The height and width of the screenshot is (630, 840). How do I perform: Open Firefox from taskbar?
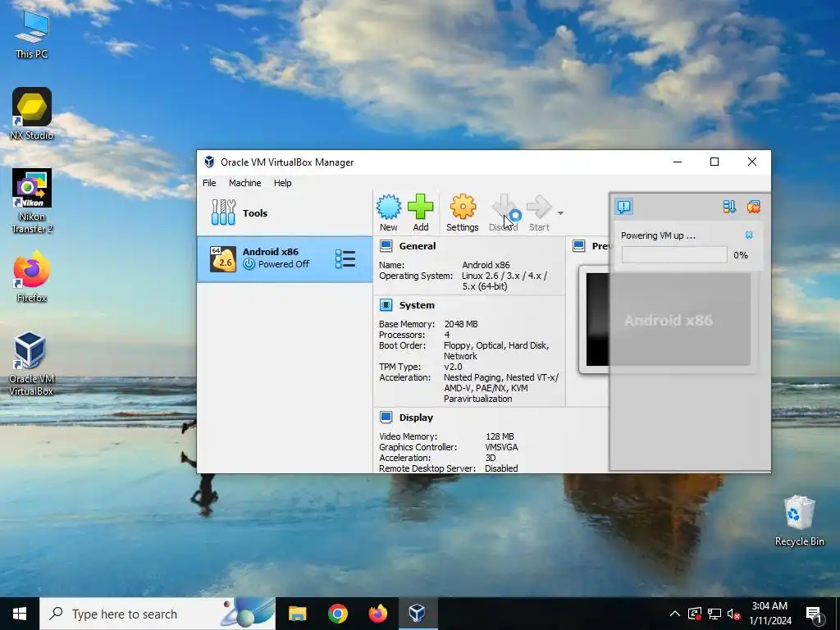(377, 614)
